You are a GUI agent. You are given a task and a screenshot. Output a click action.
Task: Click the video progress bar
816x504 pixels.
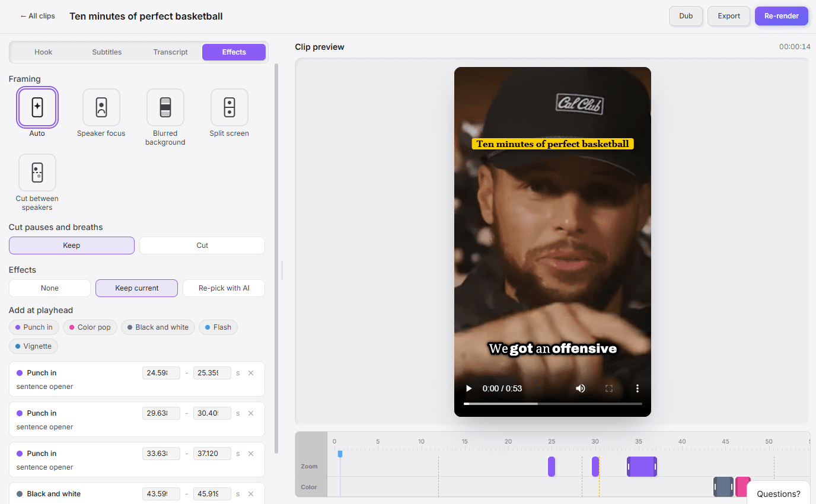tap(553, 404)
